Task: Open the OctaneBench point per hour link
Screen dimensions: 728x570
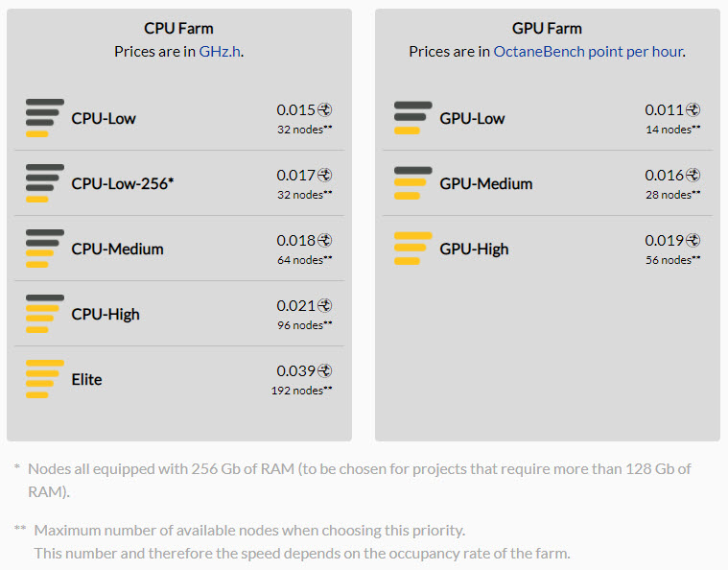Action: click(x=588, y=52)
